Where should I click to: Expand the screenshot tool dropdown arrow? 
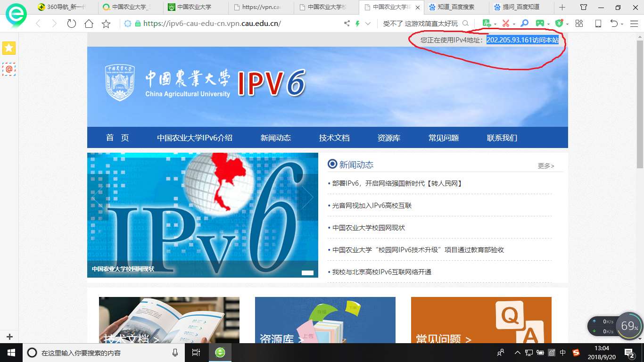(x=514, y=24)
